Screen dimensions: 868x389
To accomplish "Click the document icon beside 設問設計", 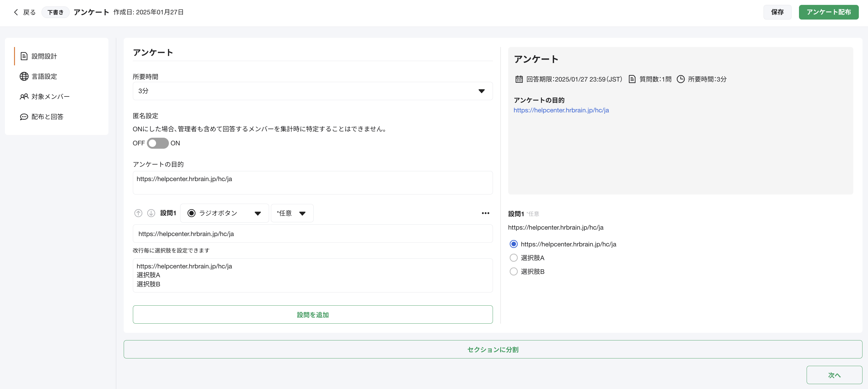I will pos(24,56).
